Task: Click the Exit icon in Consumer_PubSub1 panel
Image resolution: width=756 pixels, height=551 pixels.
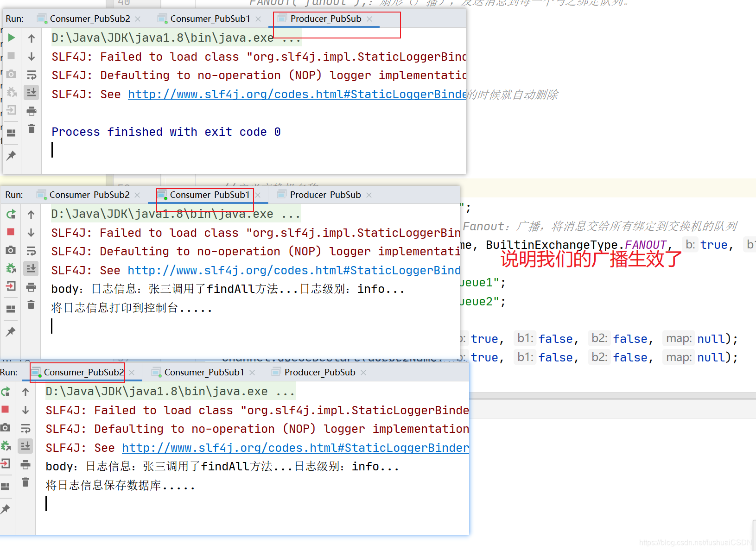Action: coord(11,286)
